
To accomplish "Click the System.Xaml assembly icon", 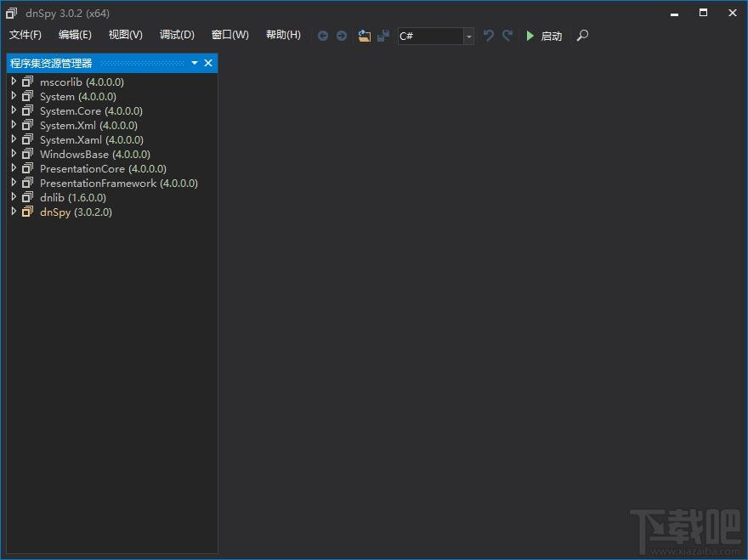I will point(28,139).
